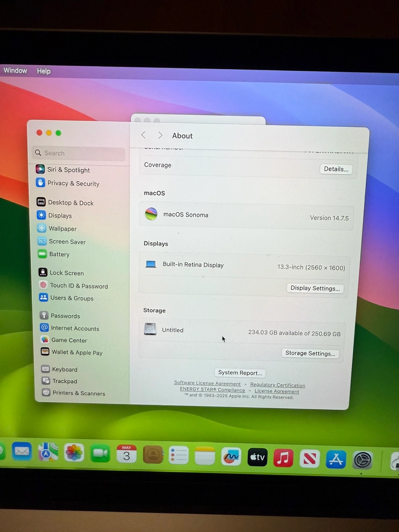
Task: Click the Privacy & Security hand icon
Action: (41, 183)
